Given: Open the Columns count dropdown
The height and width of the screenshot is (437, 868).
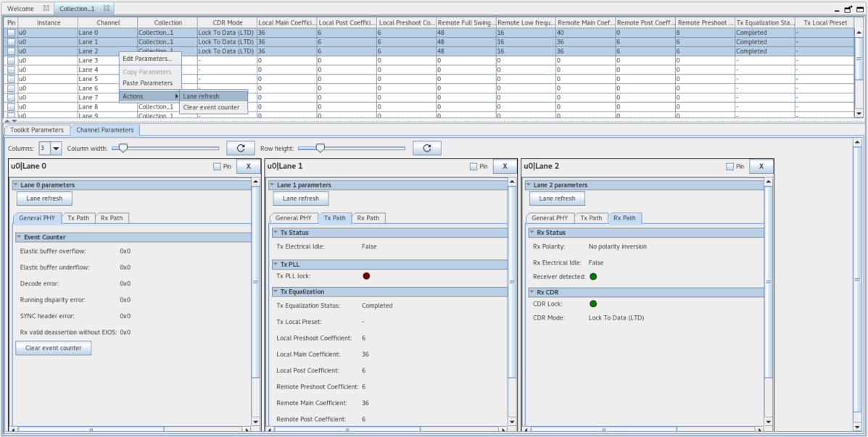Looking at the screenshot, I should click(56, 148).
